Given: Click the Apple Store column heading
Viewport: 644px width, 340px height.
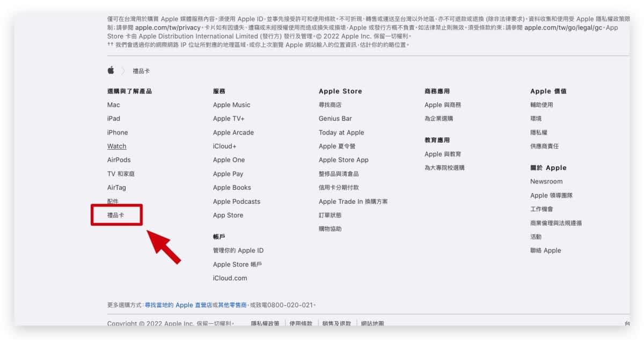Looking at the screenshot, I should tap(340, 91).
